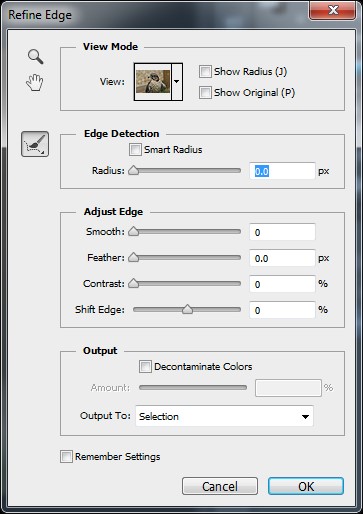Click the Feather px value field
The image size is (363, 514).
click(282, 258)
